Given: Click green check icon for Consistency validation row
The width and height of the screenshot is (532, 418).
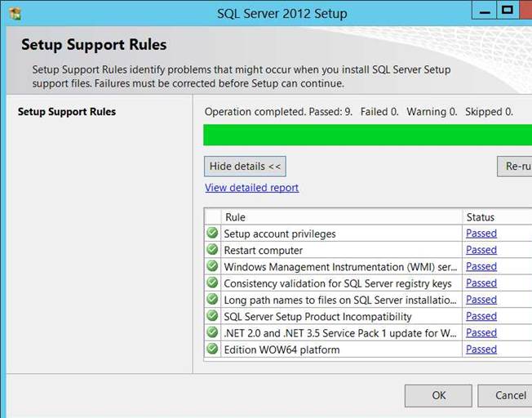Looking at the screenshot, I should click(212, 282).
